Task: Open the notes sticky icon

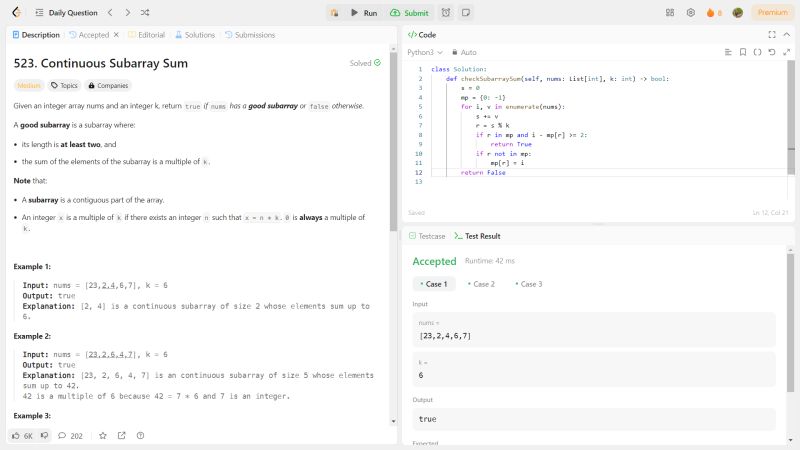Action: [466, 13]
